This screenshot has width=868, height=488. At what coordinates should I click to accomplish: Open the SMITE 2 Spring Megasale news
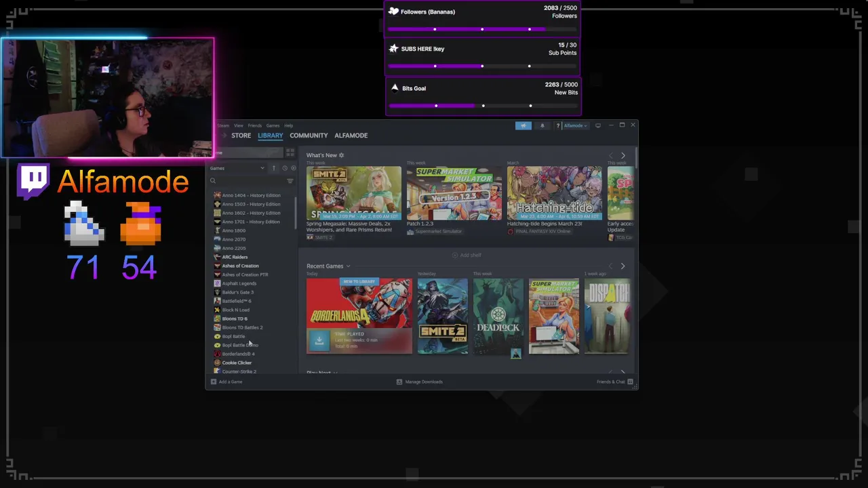pos(353,193)
